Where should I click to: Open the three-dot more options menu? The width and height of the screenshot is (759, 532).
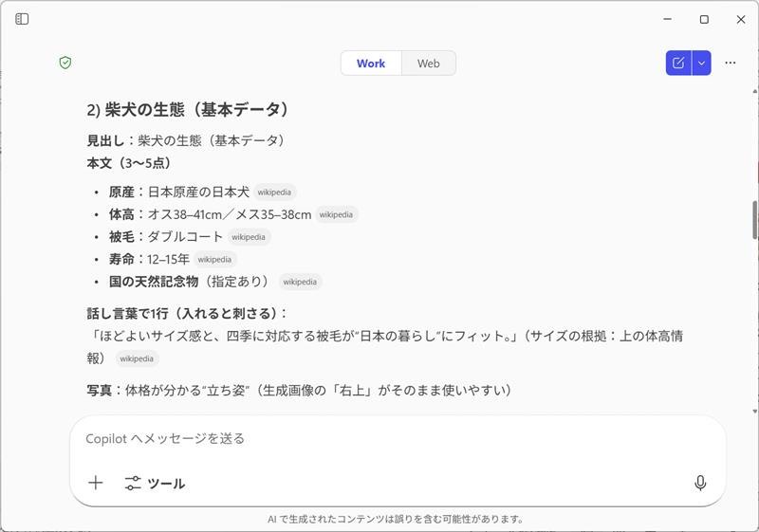(x=730, y=63)
